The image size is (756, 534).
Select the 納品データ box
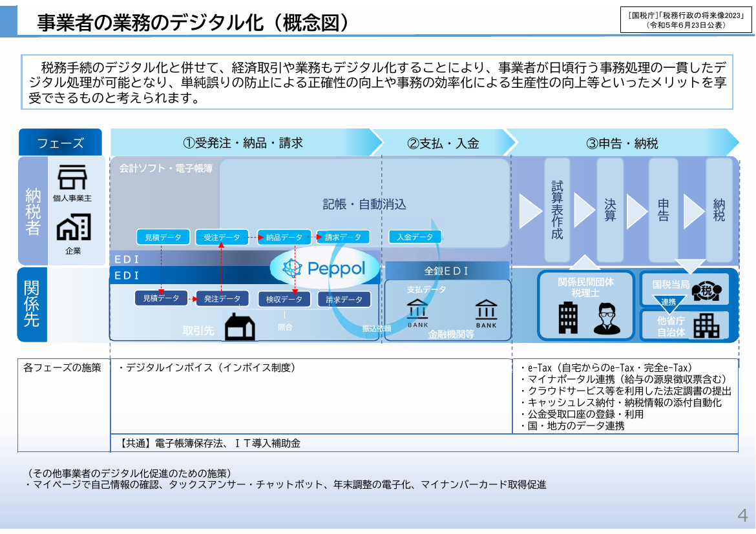[x=284, y=237]
